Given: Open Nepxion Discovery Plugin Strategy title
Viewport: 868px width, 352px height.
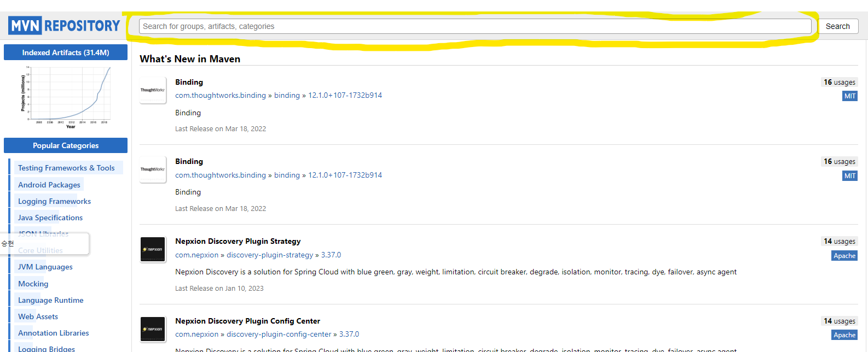Looking at the screenshot, I should coord(238,241).
